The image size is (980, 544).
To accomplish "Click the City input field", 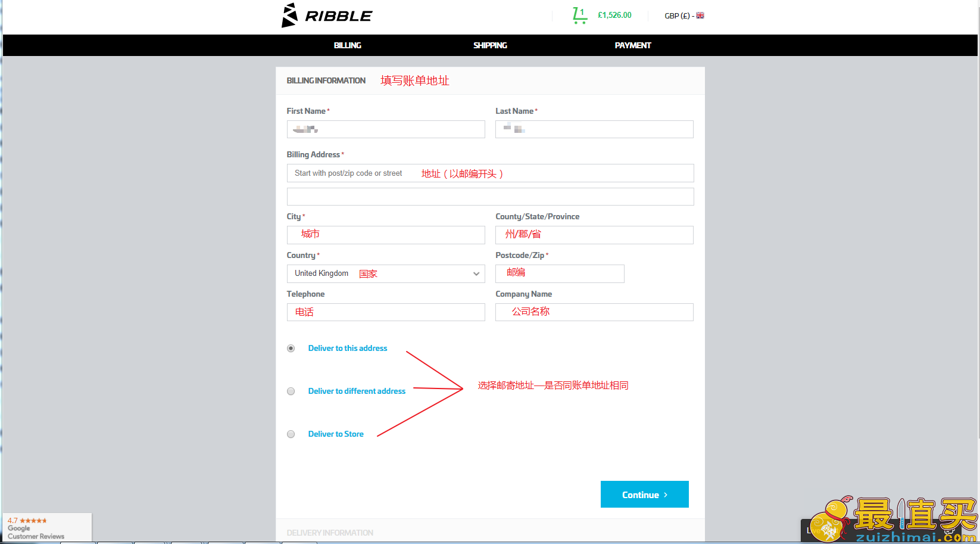I will [386, 235].
